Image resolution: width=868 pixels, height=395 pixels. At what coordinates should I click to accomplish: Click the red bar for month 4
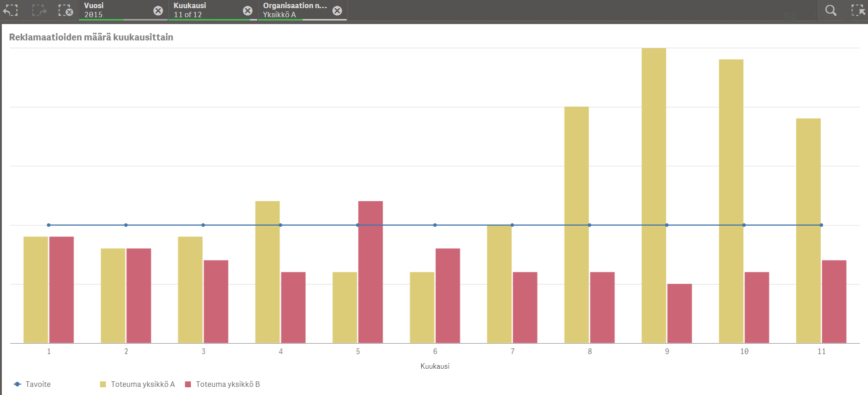[293, 307]
